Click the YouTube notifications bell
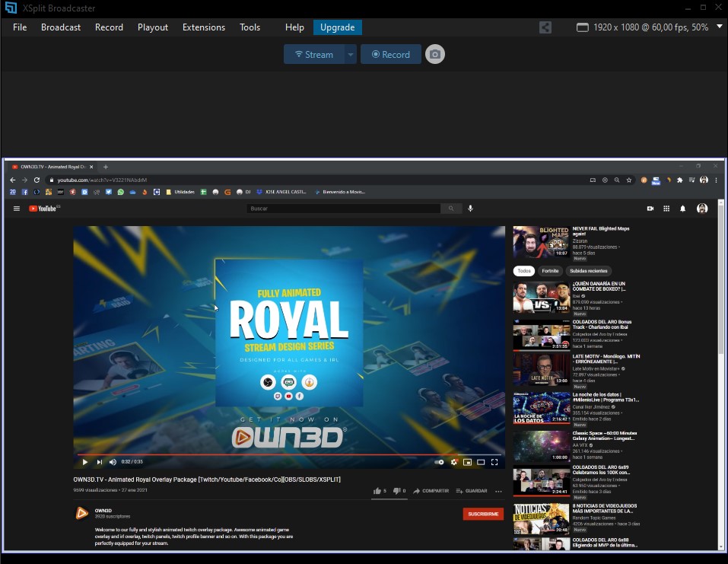This screenshot has height=564, width=728. click(682, 209)
